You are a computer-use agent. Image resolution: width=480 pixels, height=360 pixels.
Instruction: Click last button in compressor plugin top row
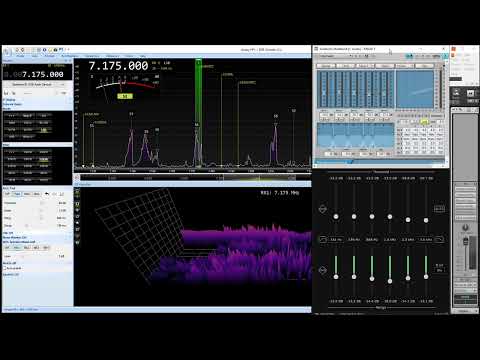click(x=424, y=66)
